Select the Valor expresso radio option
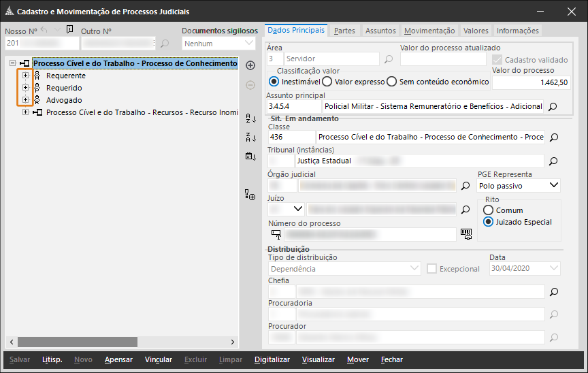The image size is (588, 373). click(327, 82)
